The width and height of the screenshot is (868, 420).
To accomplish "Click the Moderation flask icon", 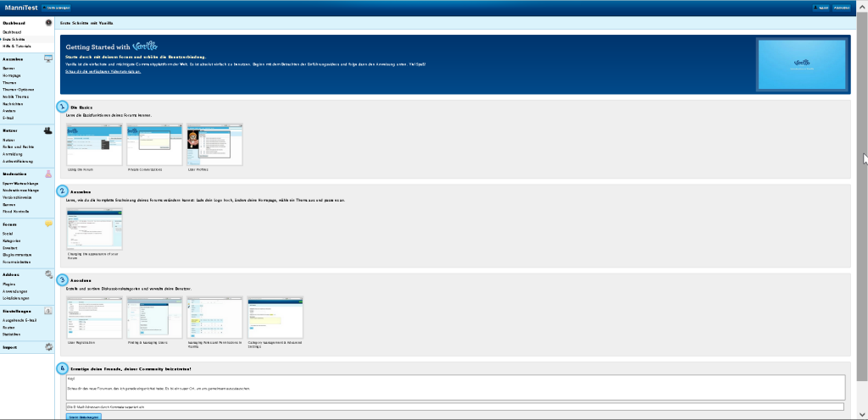I will 48,174.
